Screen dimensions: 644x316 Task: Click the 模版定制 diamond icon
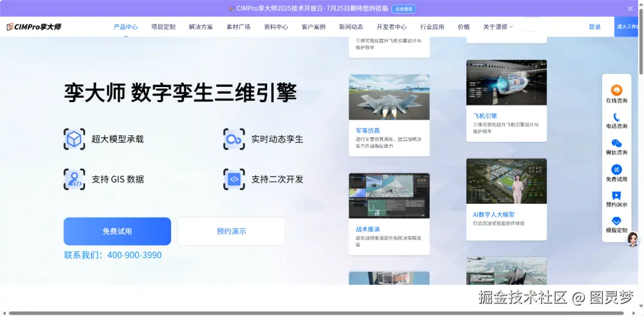[x=617, y=221]
